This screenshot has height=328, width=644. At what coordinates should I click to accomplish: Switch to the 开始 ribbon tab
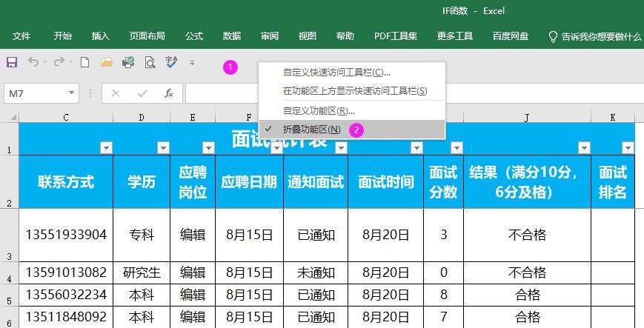coord(62,36)
